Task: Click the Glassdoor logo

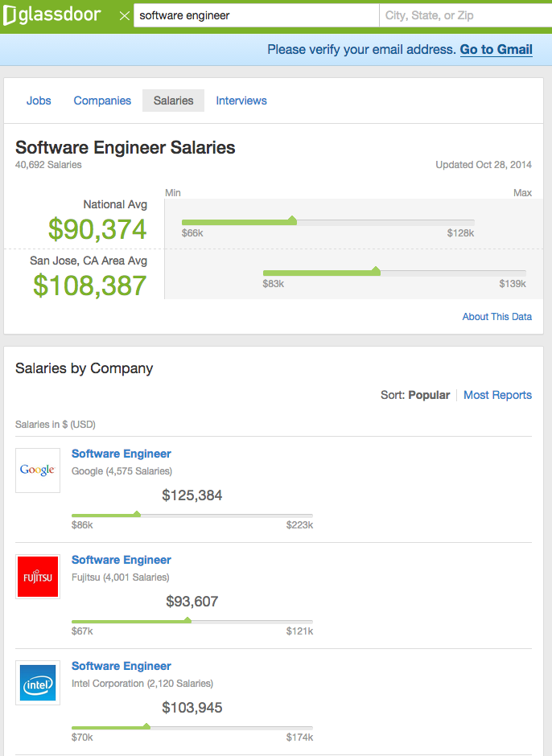Action: coord(55,15)
